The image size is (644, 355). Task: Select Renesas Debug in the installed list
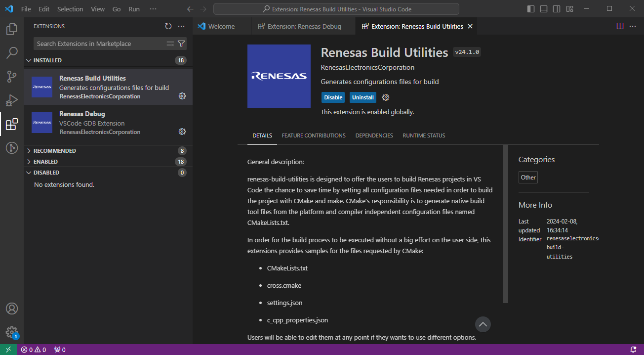point(108,123)
